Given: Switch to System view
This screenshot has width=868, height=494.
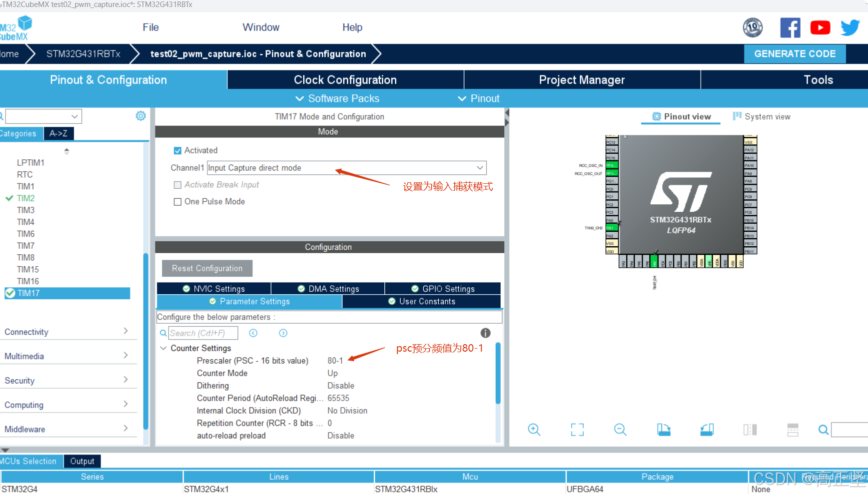Looking at the screenshot, I should click(762, 116).
